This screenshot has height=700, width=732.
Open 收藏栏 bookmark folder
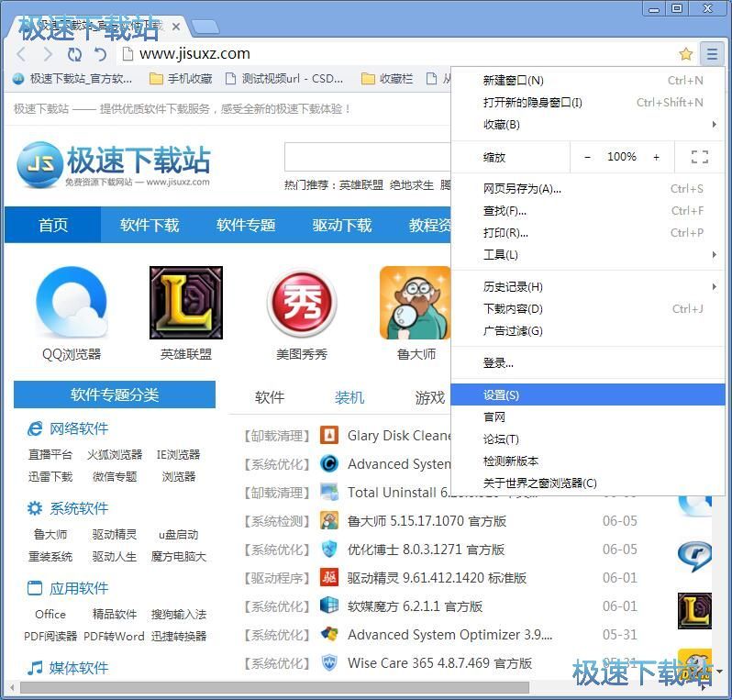(387, 79)
